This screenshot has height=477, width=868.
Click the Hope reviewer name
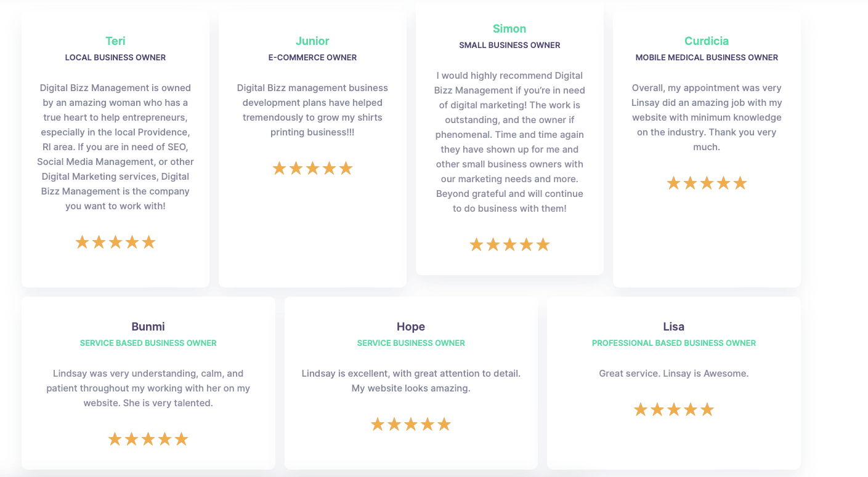point(411,327)
